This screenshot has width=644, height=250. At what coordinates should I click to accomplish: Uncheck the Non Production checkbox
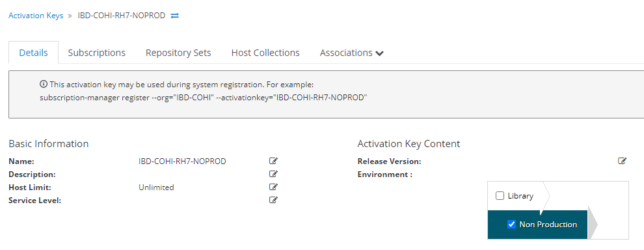(511, 224)
